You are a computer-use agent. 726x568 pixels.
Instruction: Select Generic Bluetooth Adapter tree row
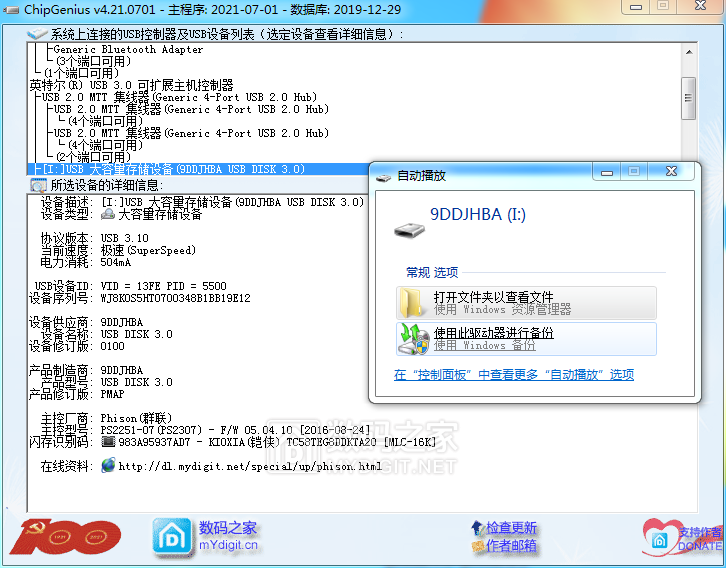click(128, 49)
